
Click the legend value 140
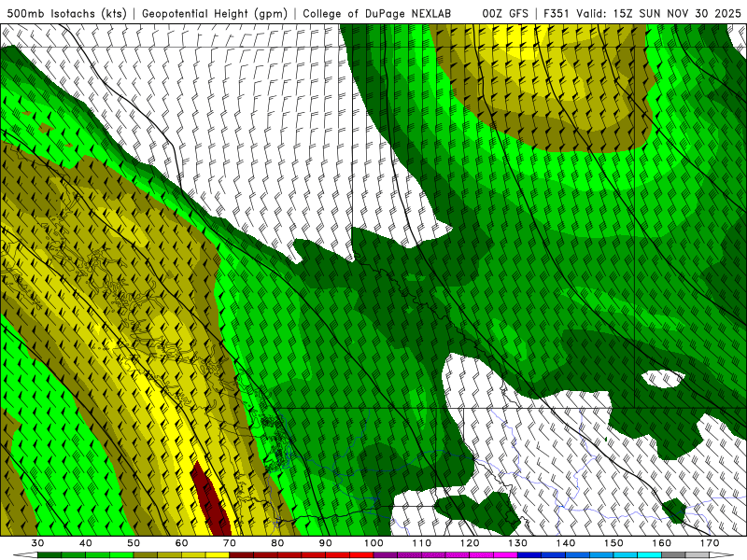click(x=566, y=543)
